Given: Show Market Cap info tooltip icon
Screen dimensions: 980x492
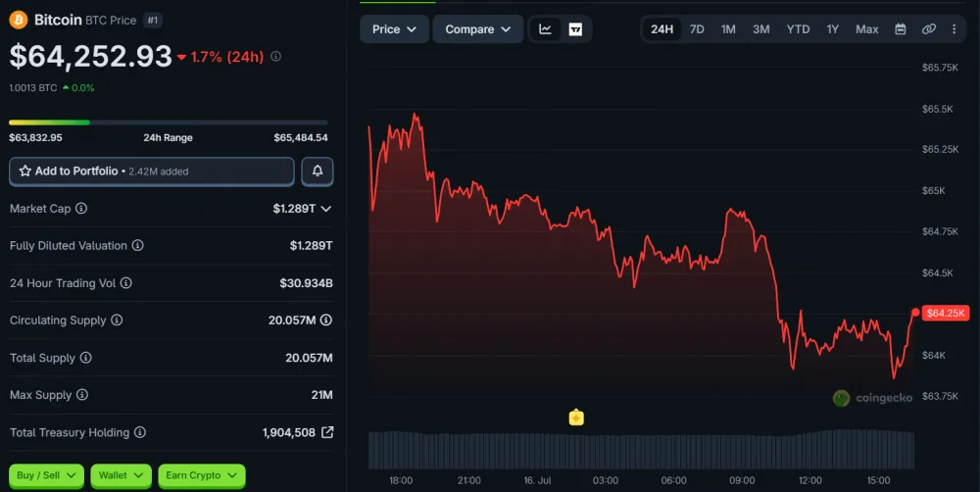Looking at the screenshot, I should 81,208.
